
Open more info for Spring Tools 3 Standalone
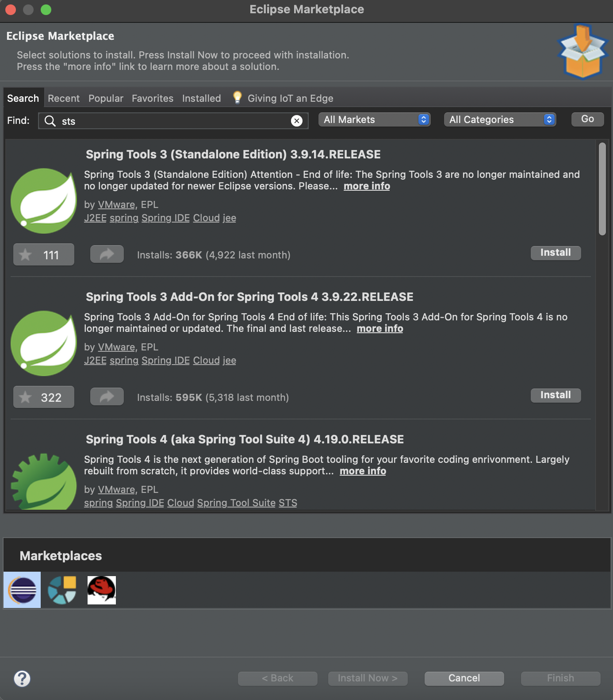click(x=367, y=186)
